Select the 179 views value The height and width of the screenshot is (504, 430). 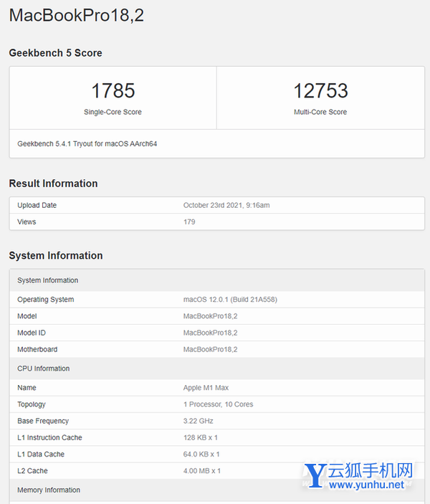pyautogui.click(x=189, y=222)
